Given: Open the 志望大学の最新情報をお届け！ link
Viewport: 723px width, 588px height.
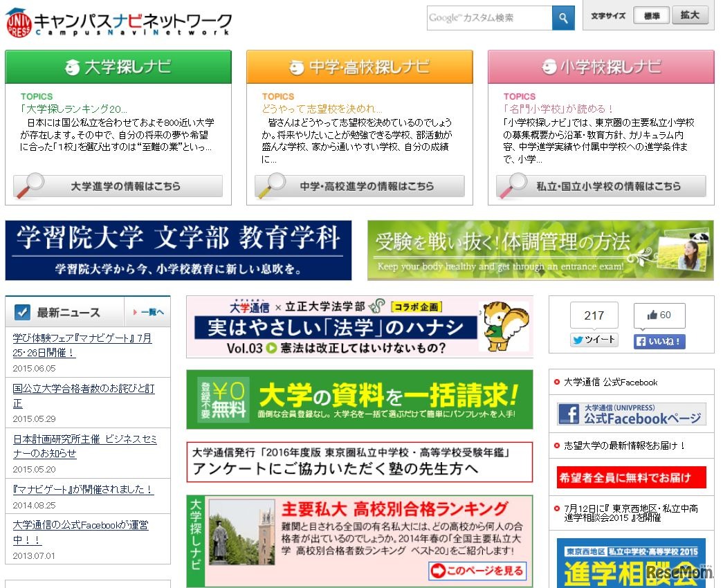Looking at the screenshot, I should pos(625,445).
